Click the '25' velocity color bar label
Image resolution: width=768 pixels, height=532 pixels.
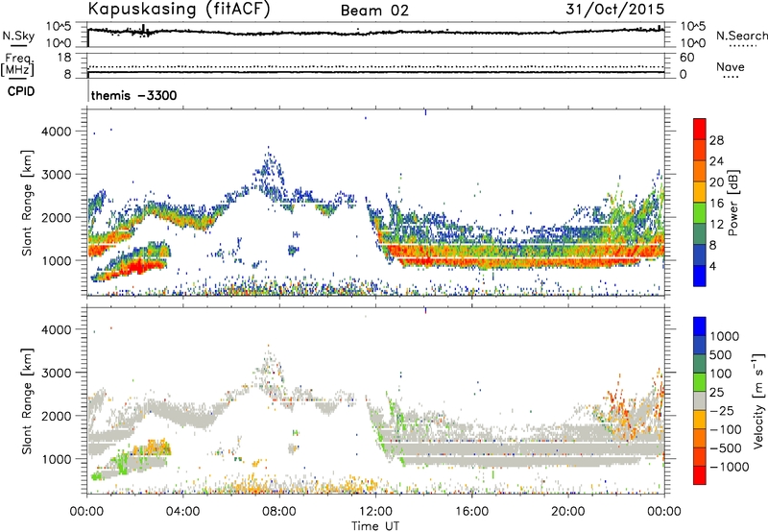[x=716, y=393]
